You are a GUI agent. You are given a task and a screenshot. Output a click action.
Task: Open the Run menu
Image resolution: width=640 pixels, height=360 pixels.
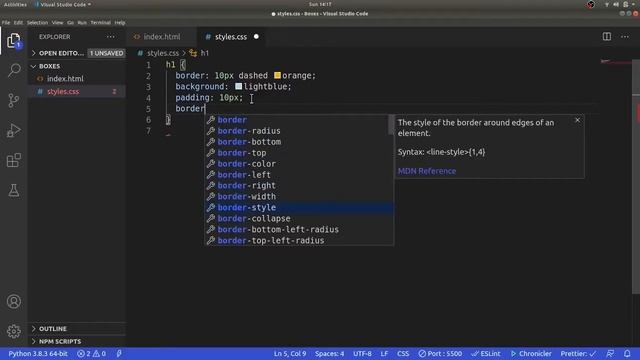pyautogui.click(x=82, y=23)
